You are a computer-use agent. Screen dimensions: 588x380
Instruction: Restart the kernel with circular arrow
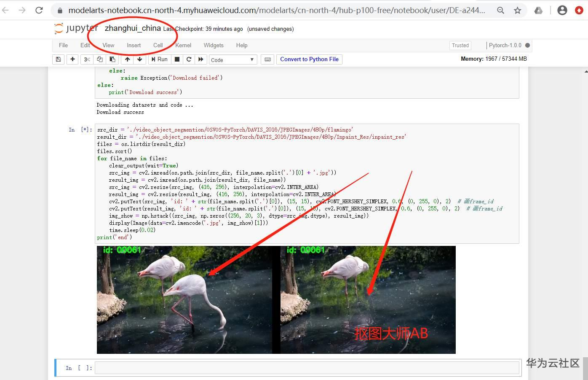(189, 59)
